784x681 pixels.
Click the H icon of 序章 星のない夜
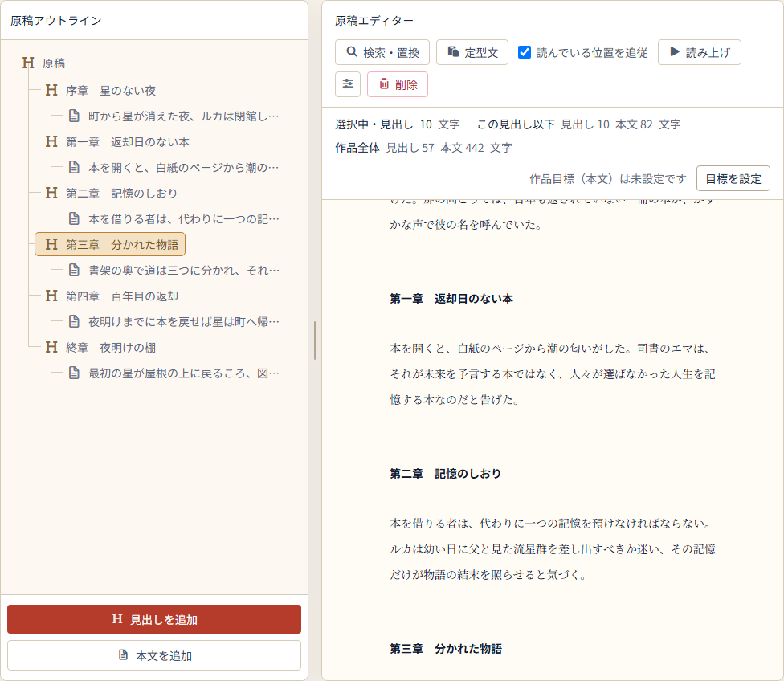[x=51, y=90]
